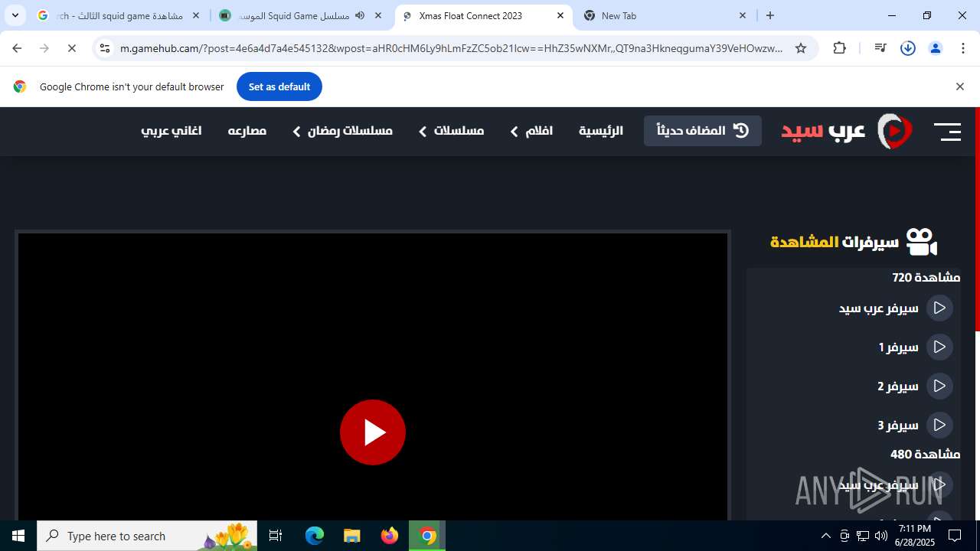Open مصارعه menu item

(x=247, y=131)
